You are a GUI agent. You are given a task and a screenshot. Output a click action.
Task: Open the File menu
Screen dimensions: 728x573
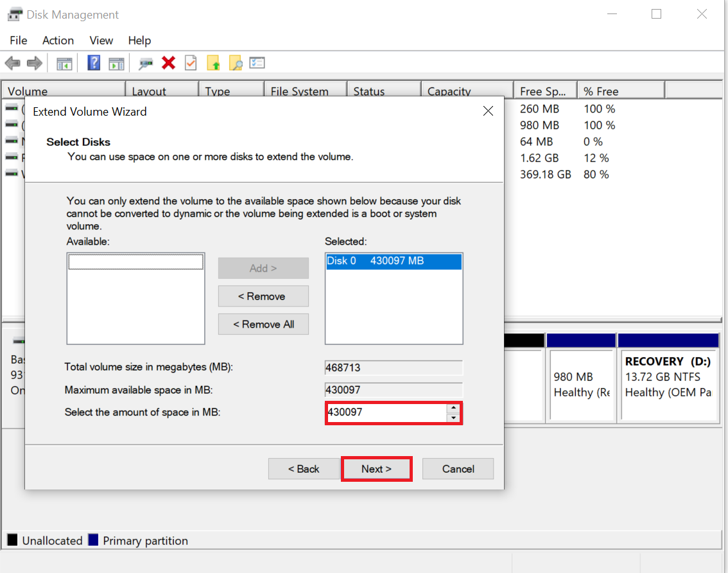click(18, 40)
